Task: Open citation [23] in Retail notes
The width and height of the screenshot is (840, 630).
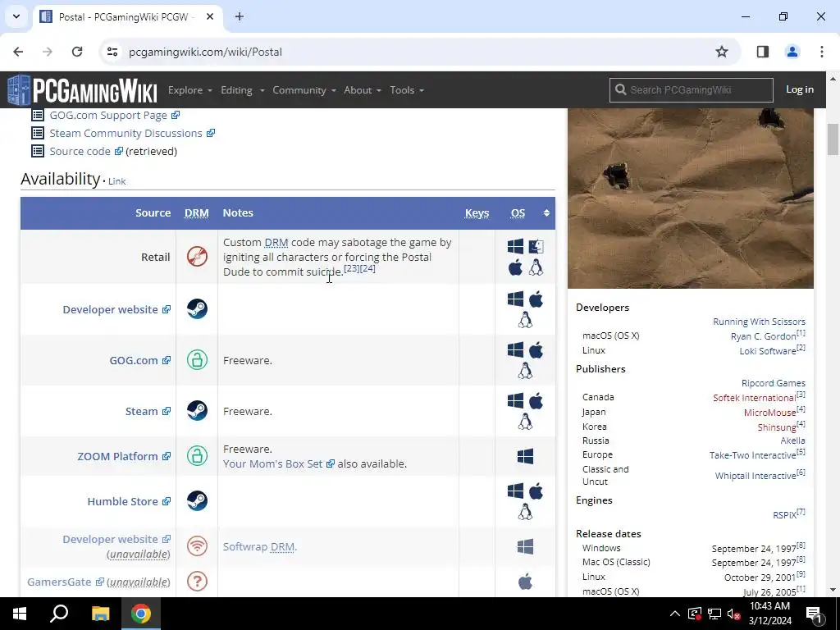Action: 351,268
